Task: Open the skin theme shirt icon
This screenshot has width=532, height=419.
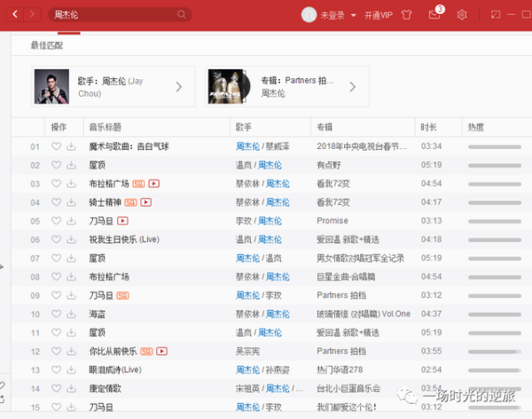Action: click(x=407, y=14)
